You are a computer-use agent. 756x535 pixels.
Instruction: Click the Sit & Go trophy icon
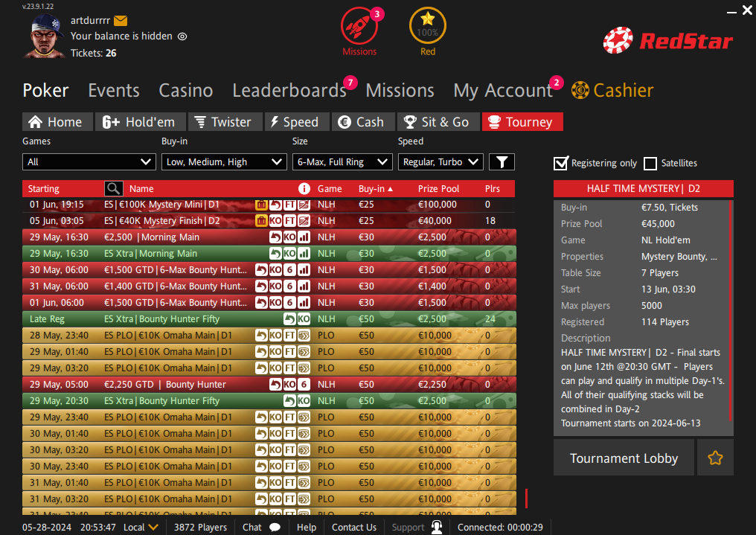pos(410,122)
